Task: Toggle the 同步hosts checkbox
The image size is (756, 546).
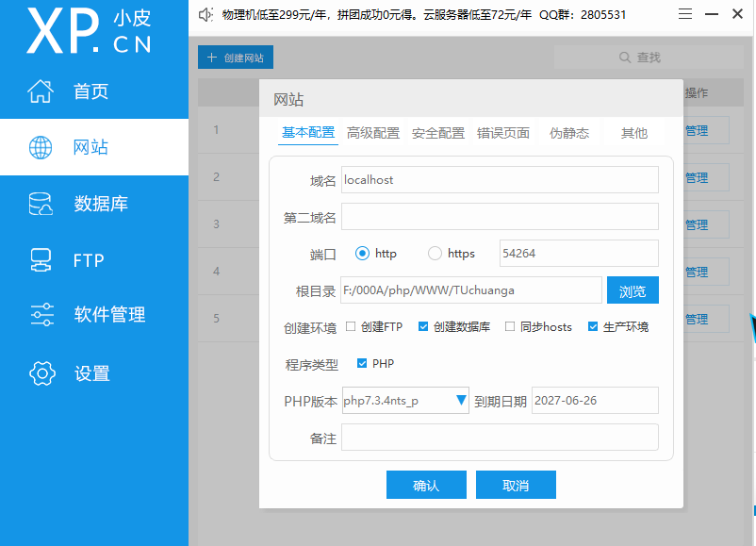Action: [510, 327]
